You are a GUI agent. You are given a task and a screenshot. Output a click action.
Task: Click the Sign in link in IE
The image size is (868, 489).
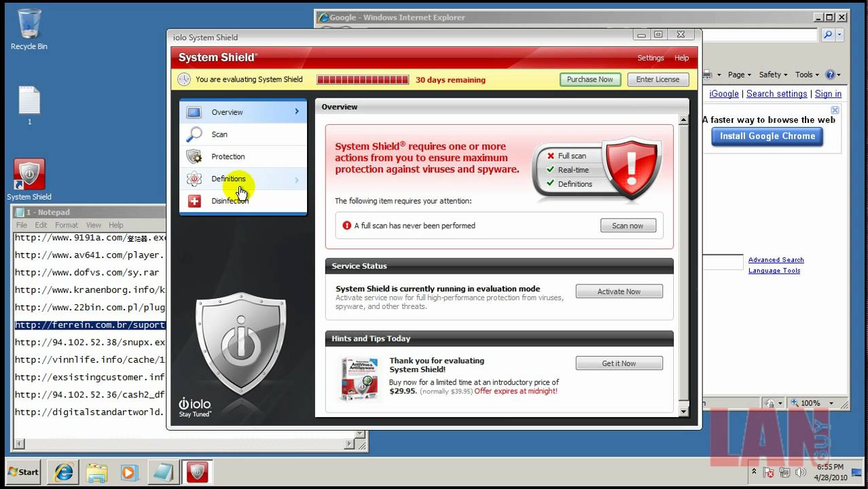click(828, 94)
